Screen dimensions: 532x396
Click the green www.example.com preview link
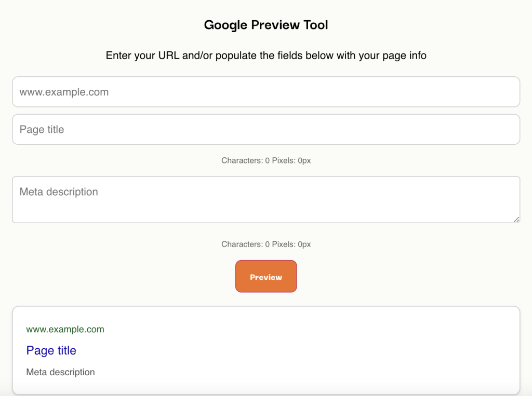65,329
